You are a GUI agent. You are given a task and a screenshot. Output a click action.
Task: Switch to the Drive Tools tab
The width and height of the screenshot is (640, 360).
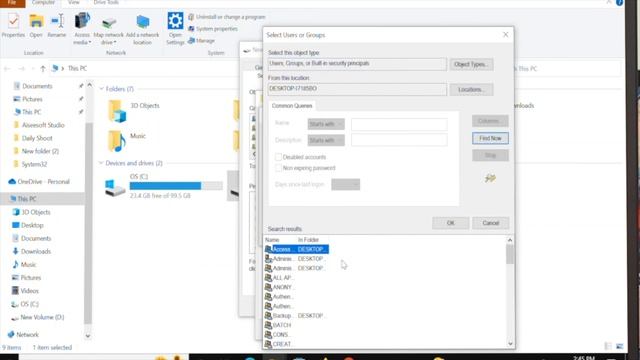(106, 3)
